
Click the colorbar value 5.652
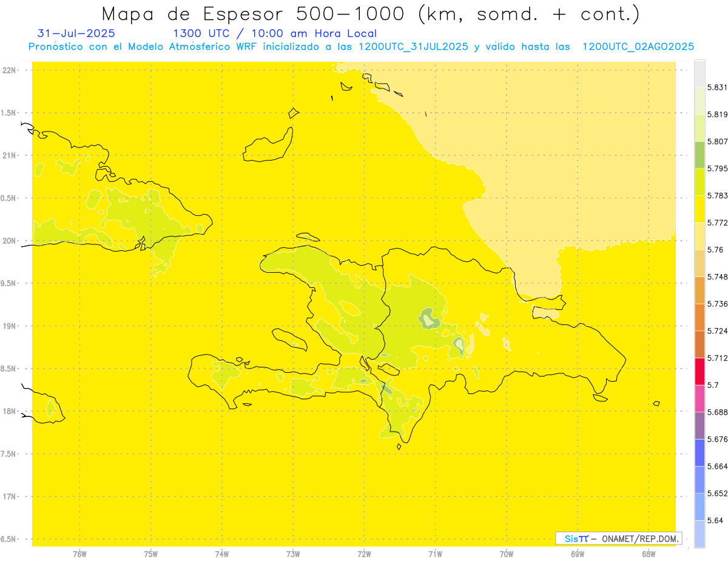(x=718, y=493)
